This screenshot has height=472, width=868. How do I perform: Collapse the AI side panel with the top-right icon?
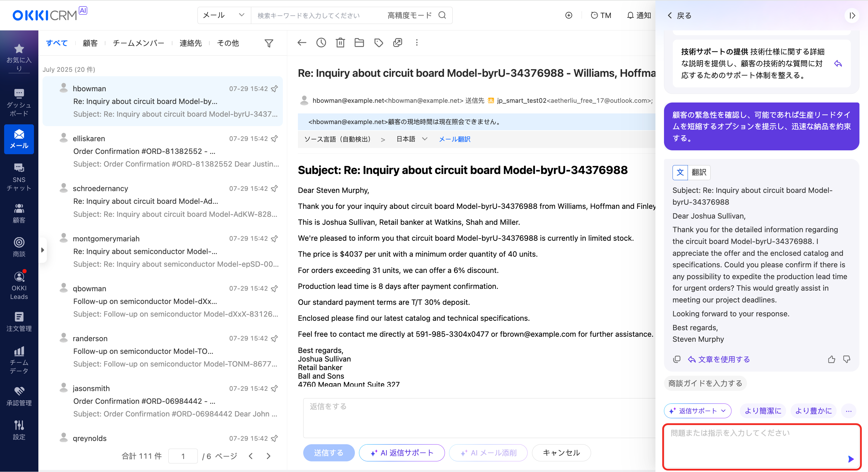[851, 16]
